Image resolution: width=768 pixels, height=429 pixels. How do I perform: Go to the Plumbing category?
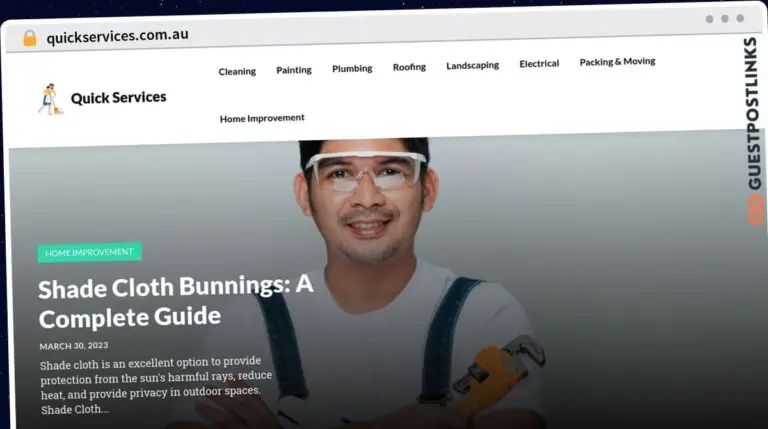[x=352, y=69]
